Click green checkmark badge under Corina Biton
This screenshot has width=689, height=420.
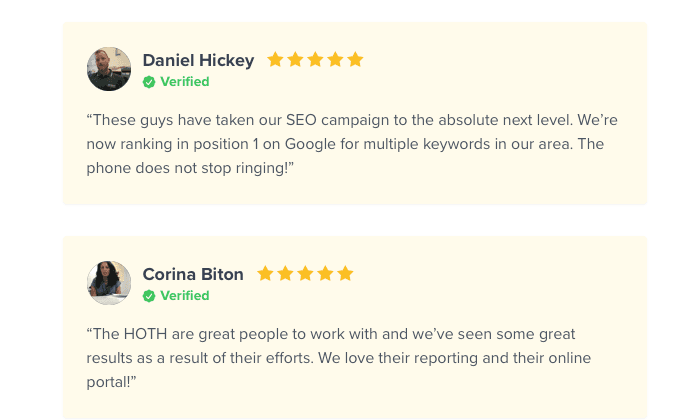tap(149, 296)
